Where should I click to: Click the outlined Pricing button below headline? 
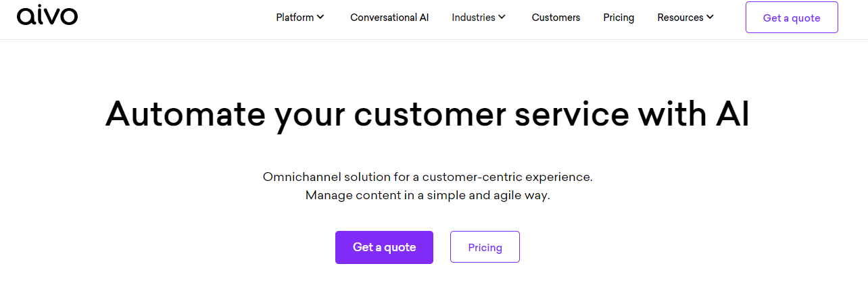click(485, 247)
